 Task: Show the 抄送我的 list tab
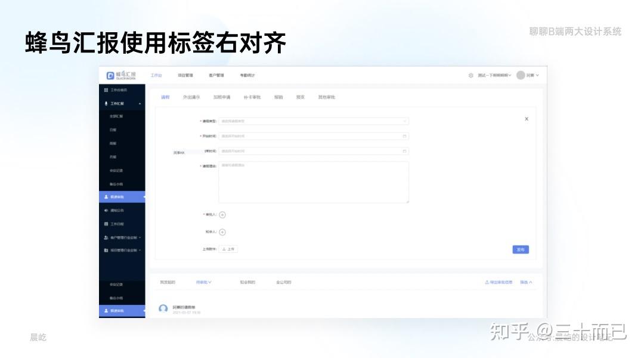247,282
